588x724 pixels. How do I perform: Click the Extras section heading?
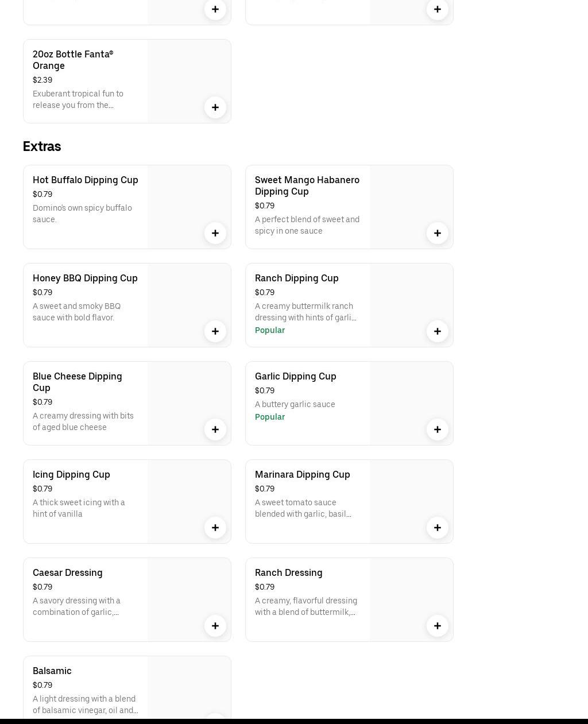point(42,146)
